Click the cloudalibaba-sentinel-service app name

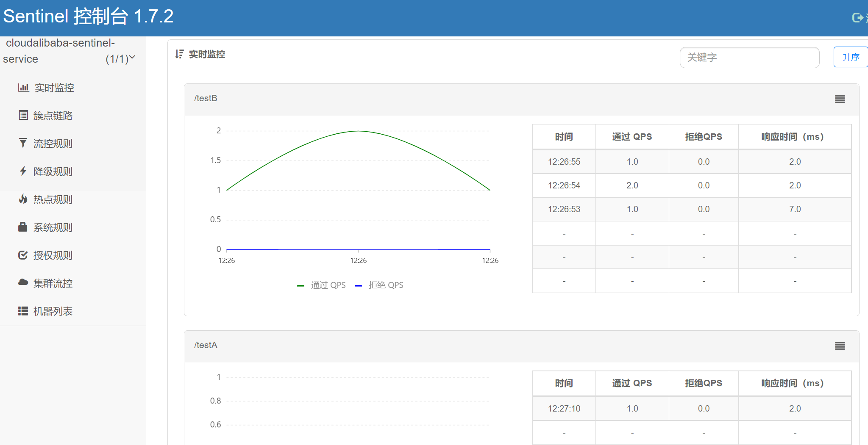[59, 51]
